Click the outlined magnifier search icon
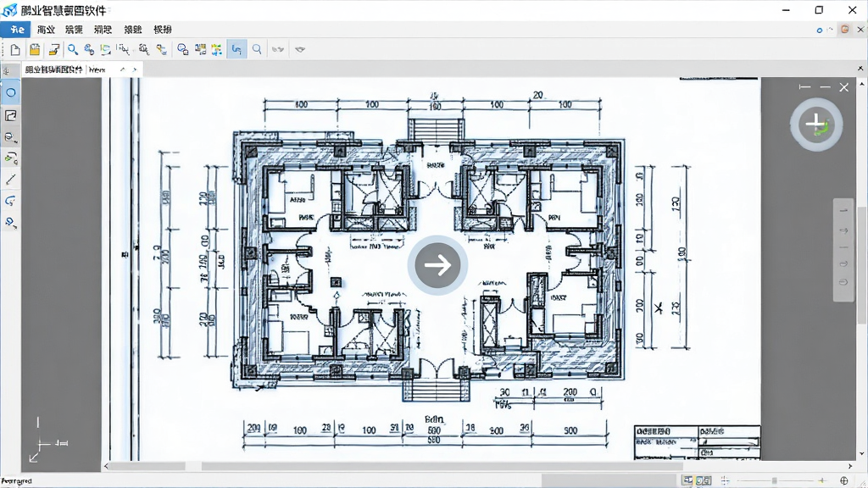This screenshot has height=488, width=868. pos(257,50)
